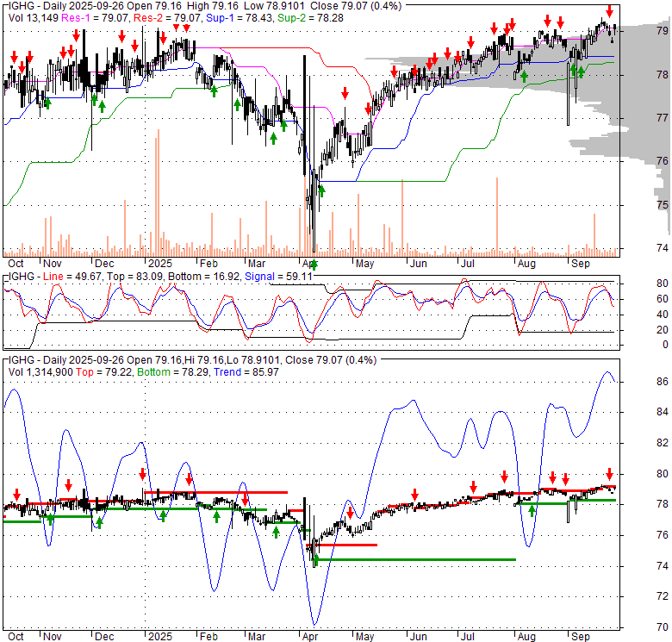The image size is (672, 642).
Task: Select the Top = 83.09 oscillator label
Action: click(x=134, y=277)
